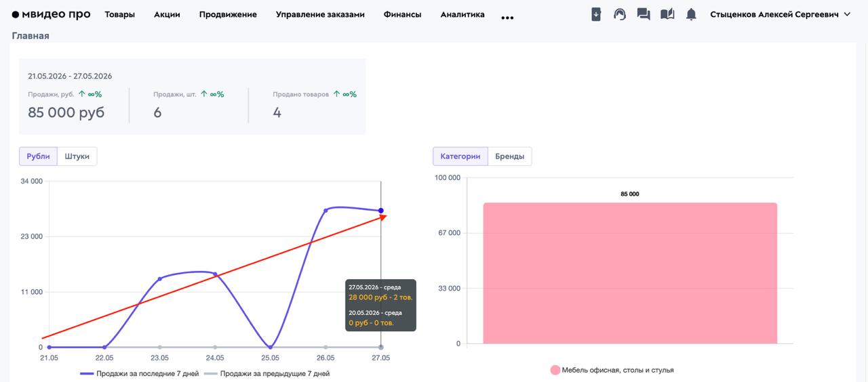This screenshot has width=868, height=382.
Task: Open the Финансы menu item
Action: [x=402, y=14]
